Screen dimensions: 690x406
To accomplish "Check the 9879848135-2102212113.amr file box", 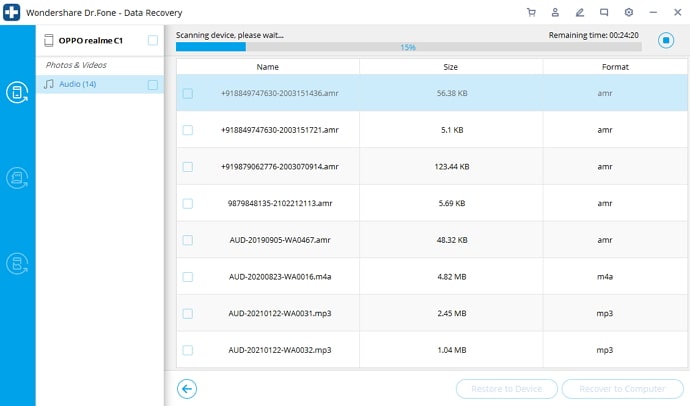I will (x=188, y=203).
